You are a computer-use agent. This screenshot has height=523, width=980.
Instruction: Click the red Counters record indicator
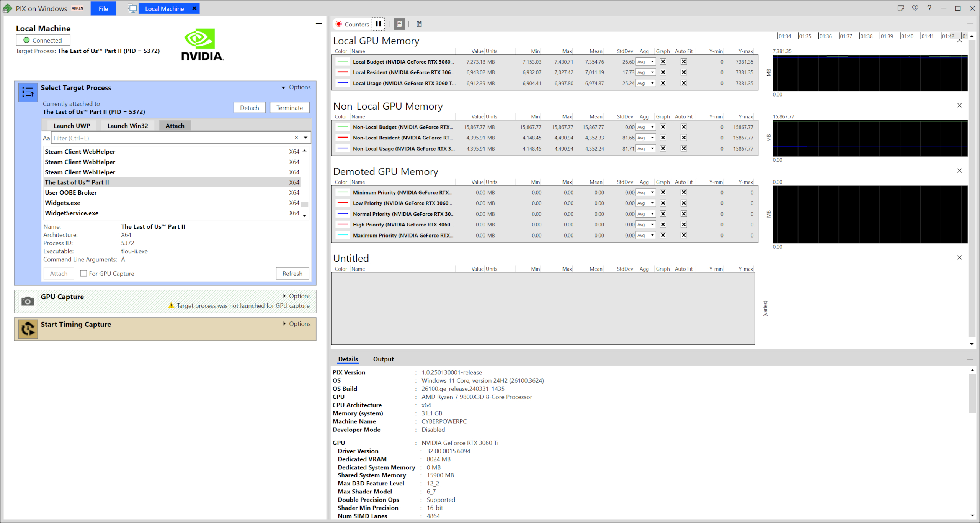point(338,24)
